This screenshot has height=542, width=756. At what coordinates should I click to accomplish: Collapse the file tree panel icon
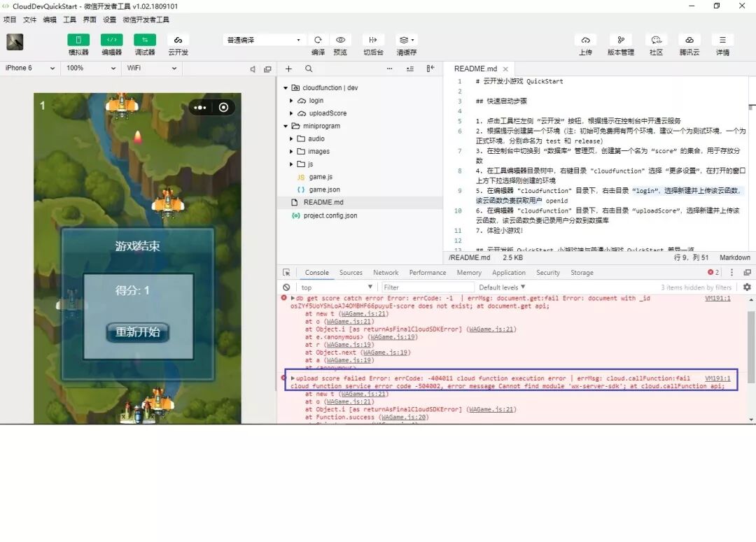click(430, 69)
